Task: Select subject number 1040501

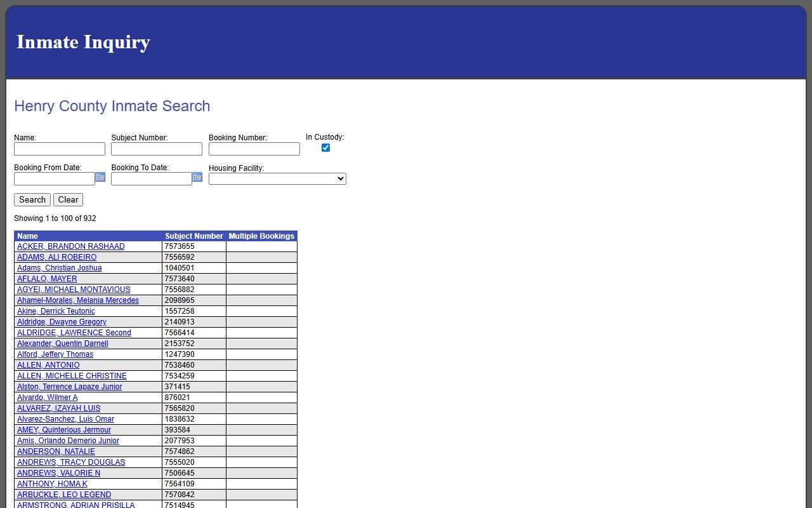Action: tap(180, 268)
